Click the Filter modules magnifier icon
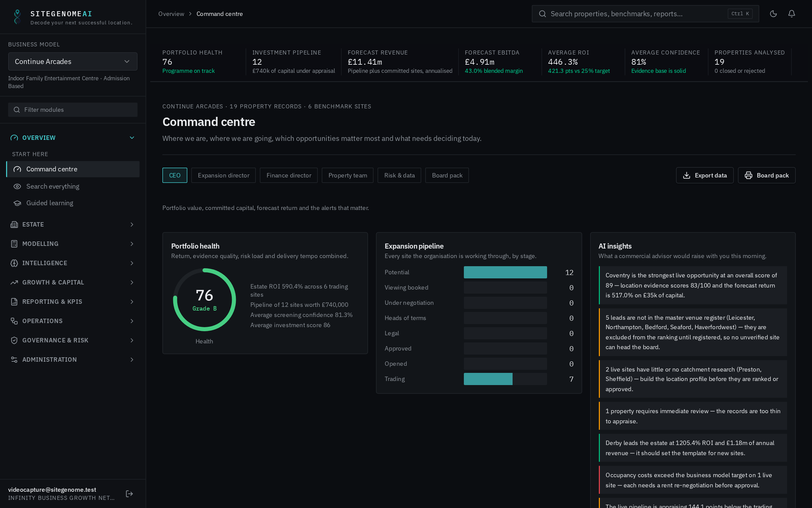The height and width of the screenshot is (508, 812). [x=17, y=110]
